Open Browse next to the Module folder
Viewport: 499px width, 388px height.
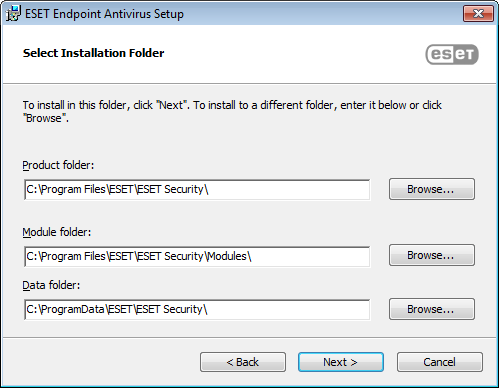tap(432, 255)
